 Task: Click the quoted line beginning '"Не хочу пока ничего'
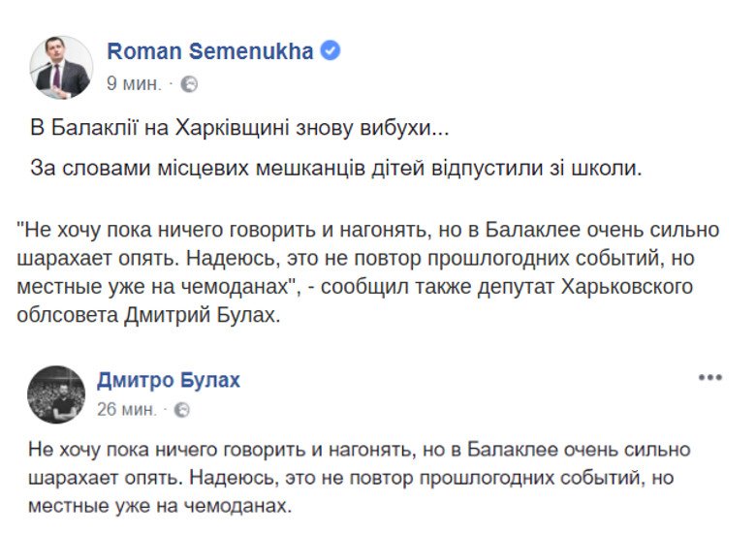click(368, 230)
